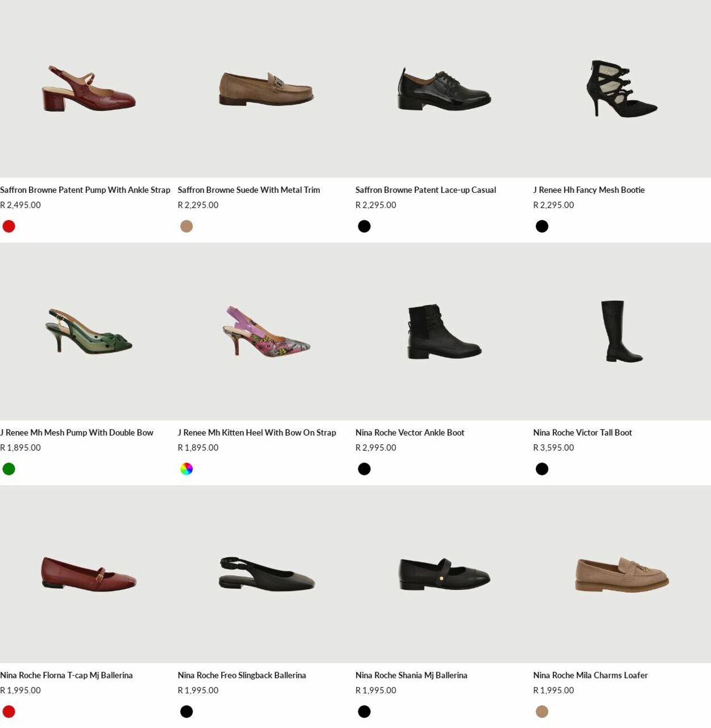
Task: Select green swatch for Mesh Pump With Double Bow
Action: point(9,469)
